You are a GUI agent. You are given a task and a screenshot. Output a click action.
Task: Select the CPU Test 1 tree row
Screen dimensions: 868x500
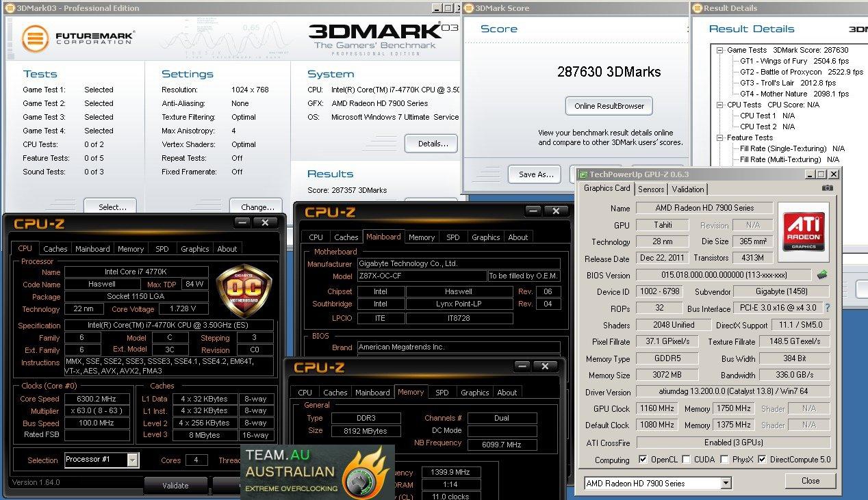pyautogui.click(x=767, y=116)
